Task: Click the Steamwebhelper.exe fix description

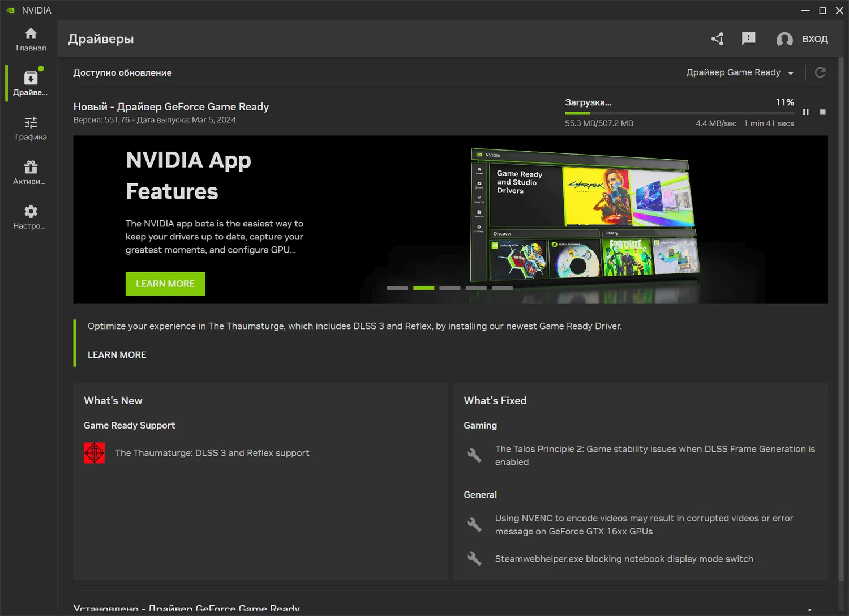Action: pos(624,559)
